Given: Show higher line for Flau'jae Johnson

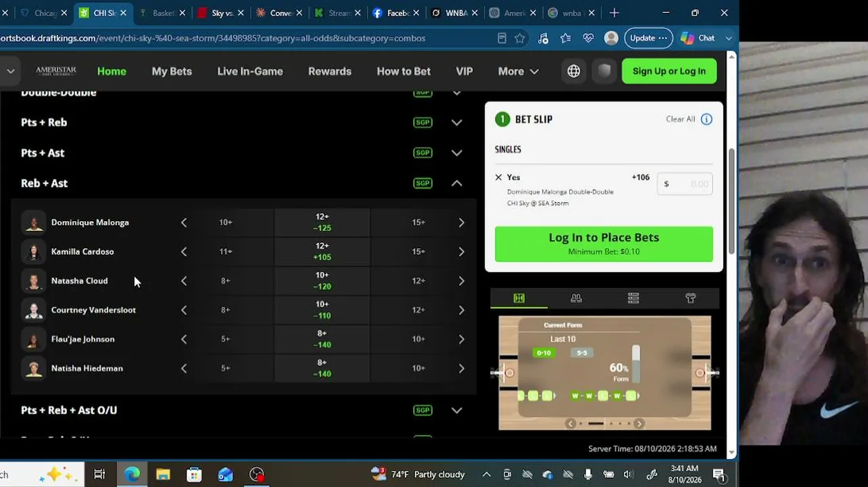Looking at the screenshot, I should tap(461, 339).
